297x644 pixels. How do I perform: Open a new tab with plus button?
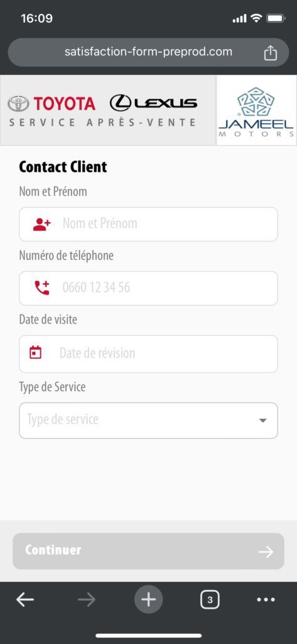148,599
